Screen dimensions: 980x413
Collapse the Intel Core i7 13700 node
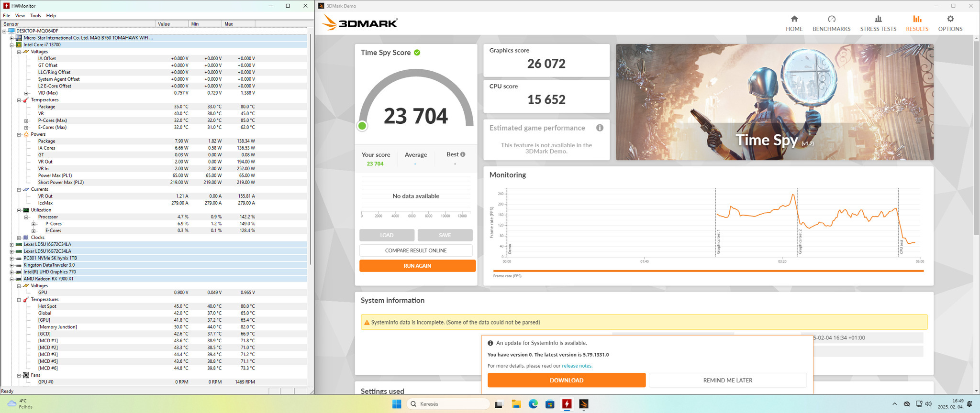(x=11, y=45)
